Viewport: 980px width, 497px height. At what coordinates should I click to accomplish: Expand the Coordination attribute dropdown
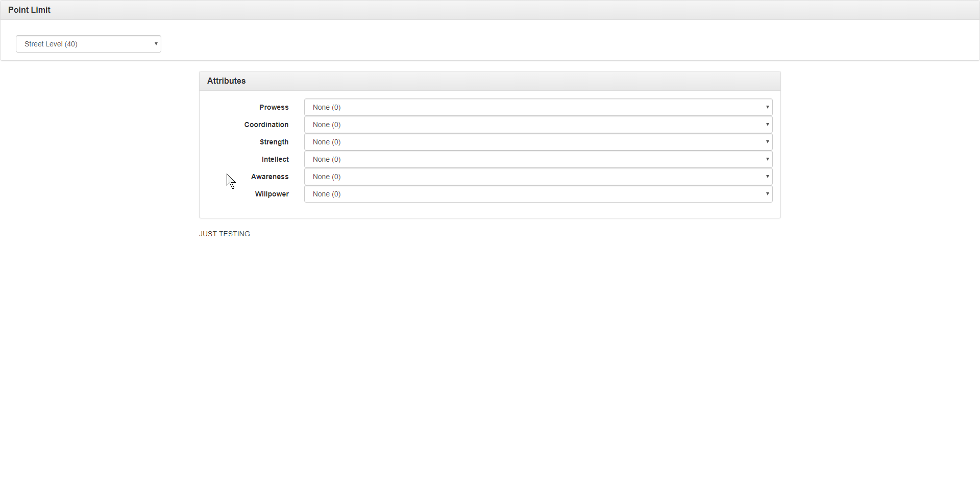coord(538,125)
